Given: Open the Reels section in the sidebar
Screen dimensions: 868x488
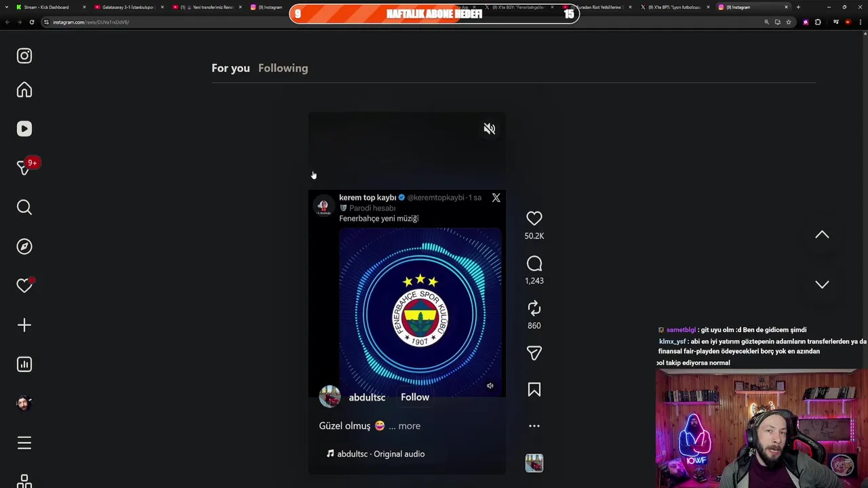Looking at the screenshot, I should 24,129.
